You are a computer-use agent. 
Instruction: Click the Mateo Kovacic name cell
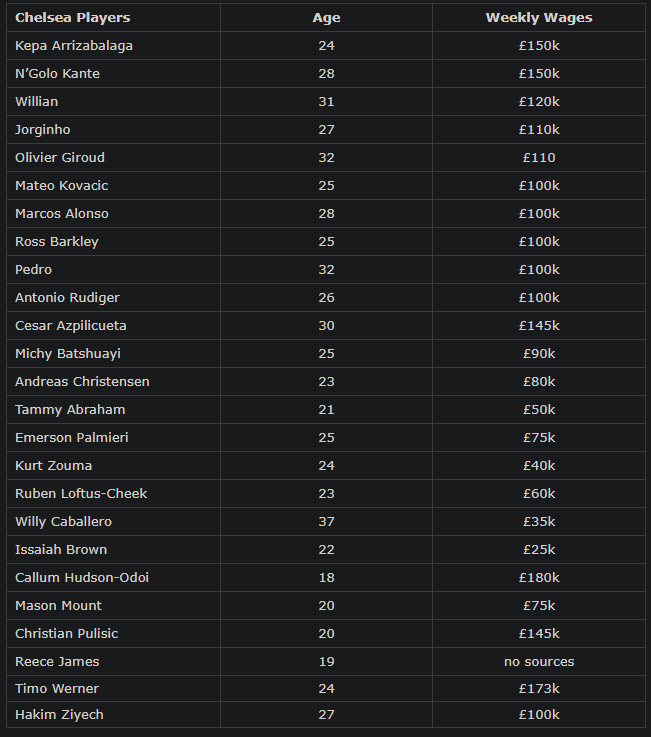point(61,186)
